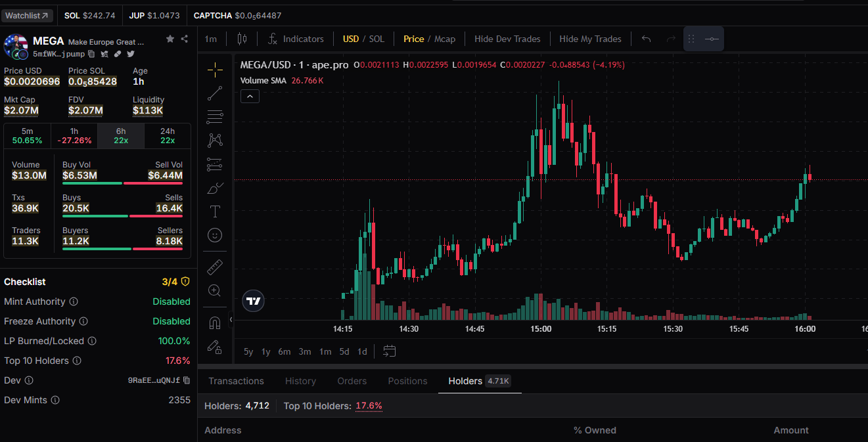Viewport: 868px width, 442px height.
Task: Open the Twitter search icon beside the address
Action: 104,54
